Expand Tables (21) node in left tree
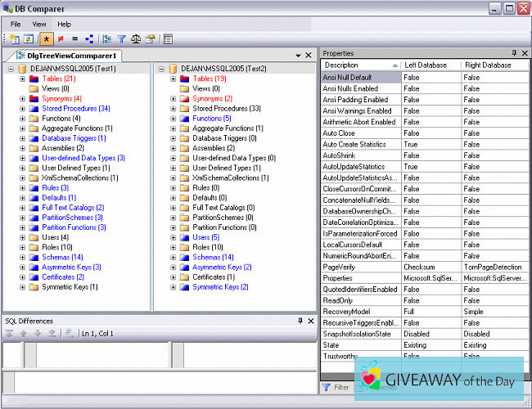 pyautogui.click(x=23, y=79)
